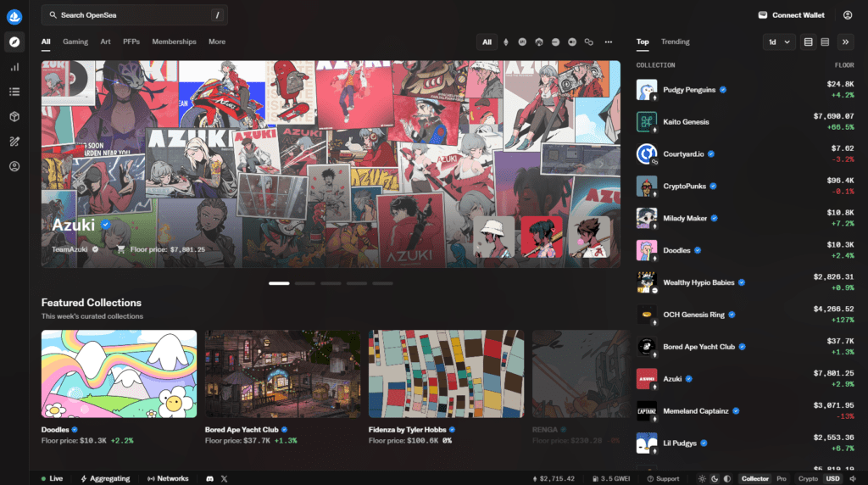Collapse the rankings panel with double chevron
The height and width of the screenshot is (485, 868).
[x=845, y=42]
